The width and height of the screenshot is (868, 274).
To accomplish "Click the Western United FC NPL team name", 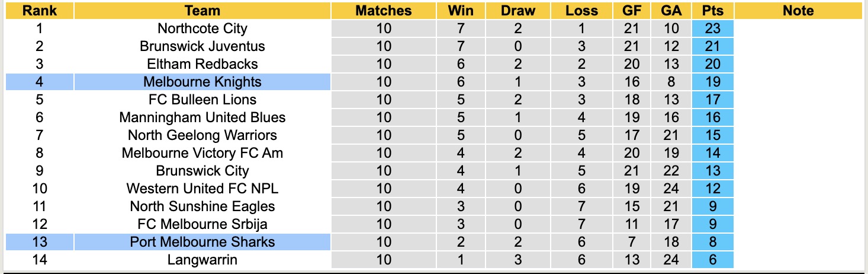I will pos(202,189).
